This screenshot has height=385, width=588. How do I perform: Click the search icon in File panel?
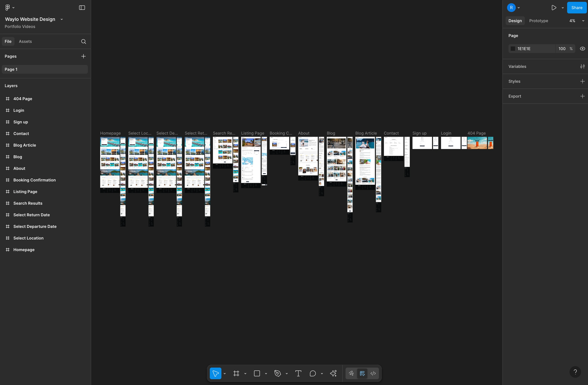point(83,42)
